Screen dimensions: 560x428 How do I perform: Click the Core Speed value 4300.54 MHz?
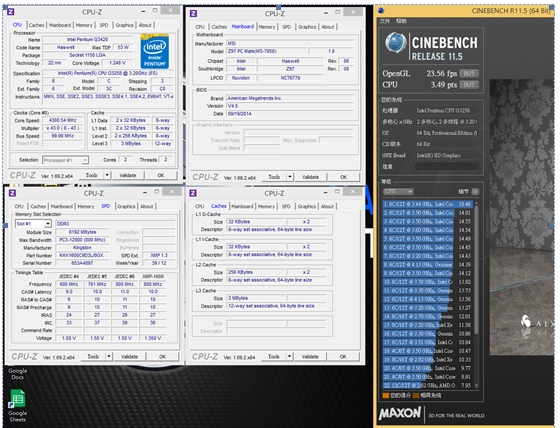(62, 120)
